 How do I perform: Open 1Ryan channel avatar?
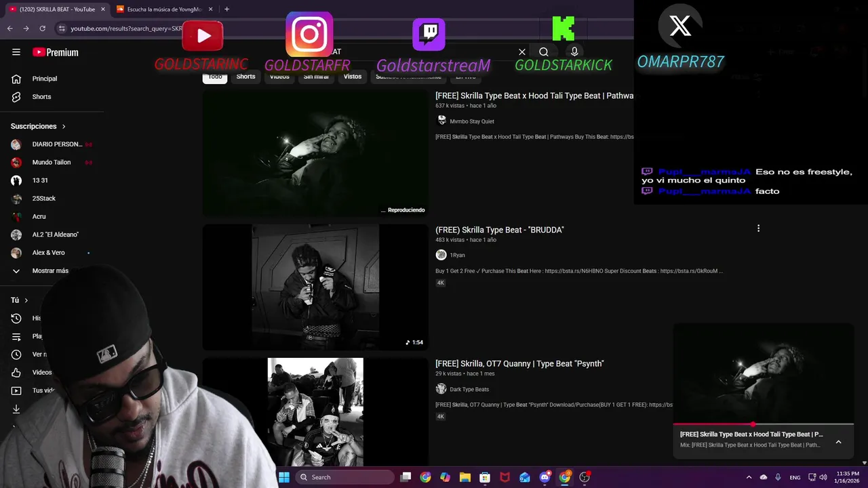(x=441, y=255)
